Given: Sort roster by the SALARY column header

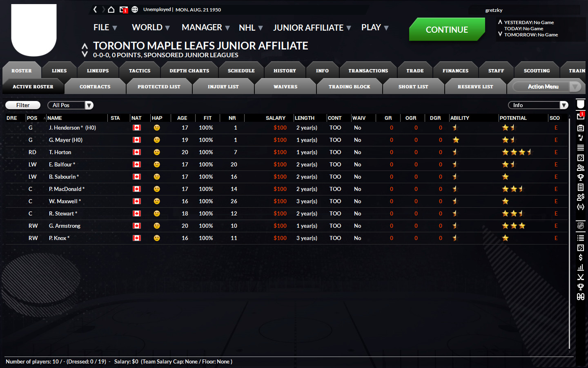Looking at the screenshot, I should pyautogui.click(x=275, y=118).
